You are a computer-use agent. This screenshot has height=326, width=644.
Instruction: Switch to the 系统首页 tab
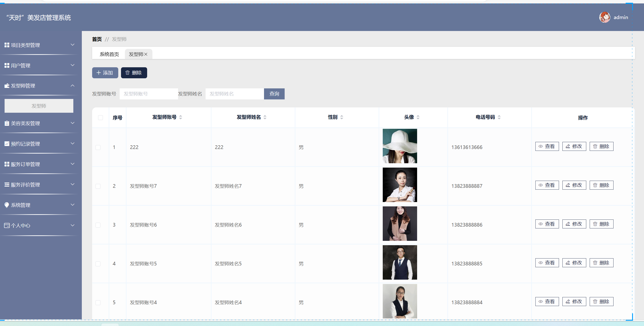click(x=109, y=54)
